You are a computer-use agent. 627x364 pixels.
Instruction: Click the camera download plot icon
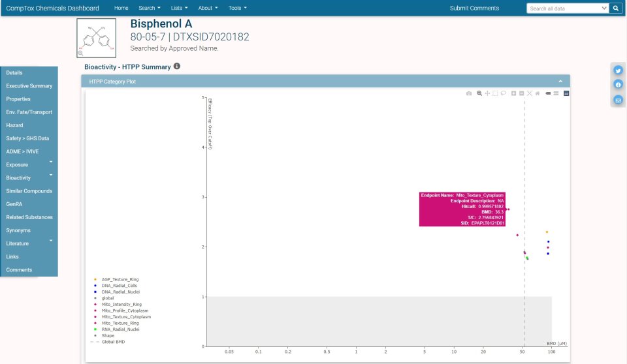(x=469, y=93)
